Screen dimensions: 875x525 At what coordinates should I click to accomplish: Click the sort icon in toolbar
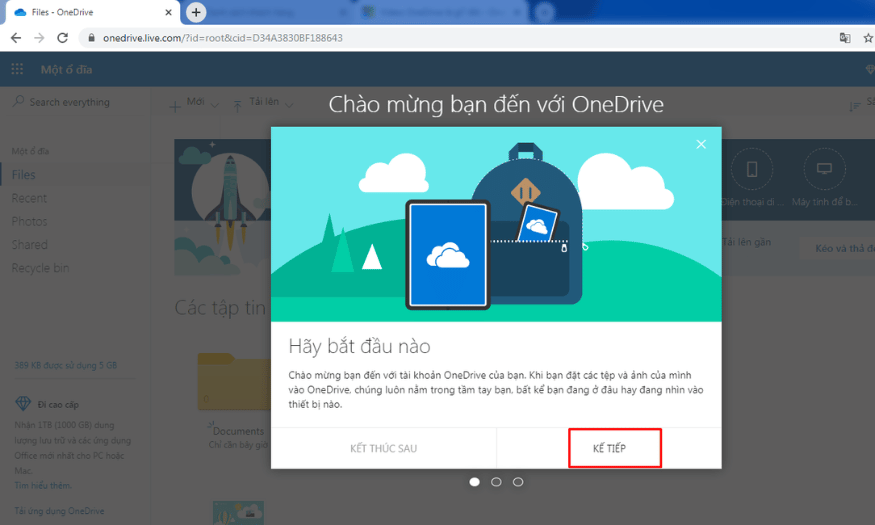[x=854, y=105]
